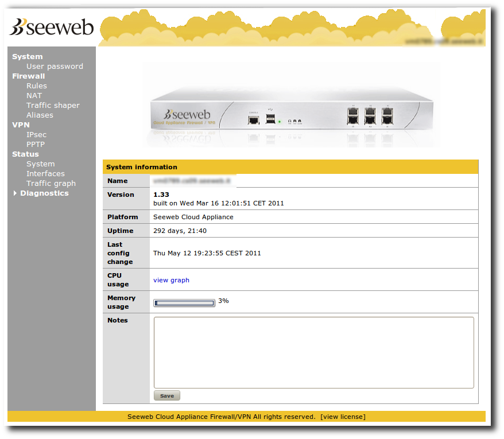Image resolution: width=504 pixels, height=439 pixels.
Task: Click the view graph CPU link
Action: (x=171, y=280)
